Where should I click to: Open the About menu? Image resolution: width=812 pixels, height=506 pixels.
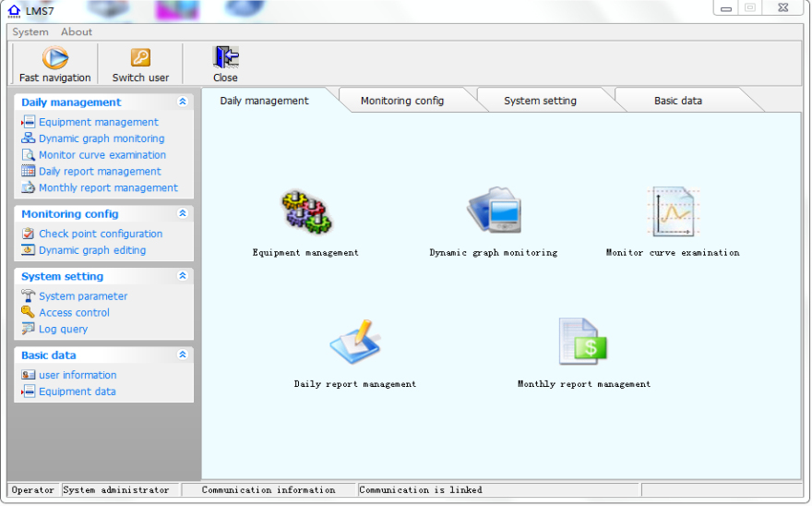click(x=77, y=31)
